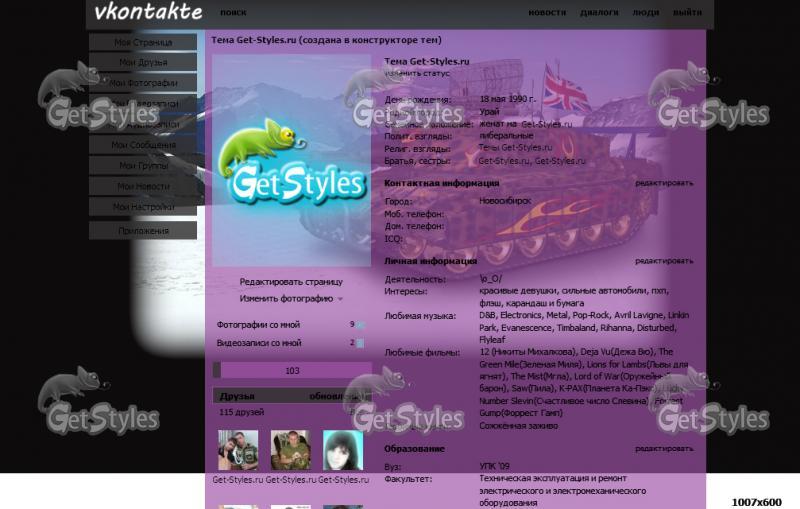The image size is (800, 509).
Task: Click the GetStyles chameleon profile photo
Action: pyautogui.click(x=291, y=161)
